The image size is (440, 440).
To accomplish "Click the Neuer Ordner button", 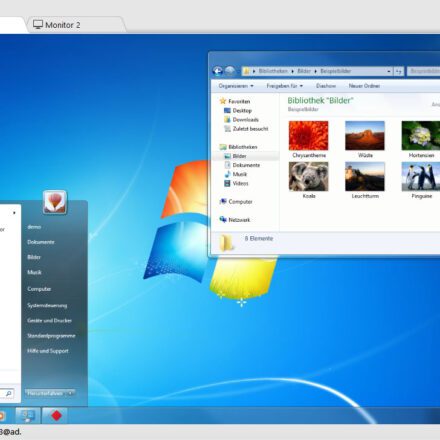I will coord(364,86).
